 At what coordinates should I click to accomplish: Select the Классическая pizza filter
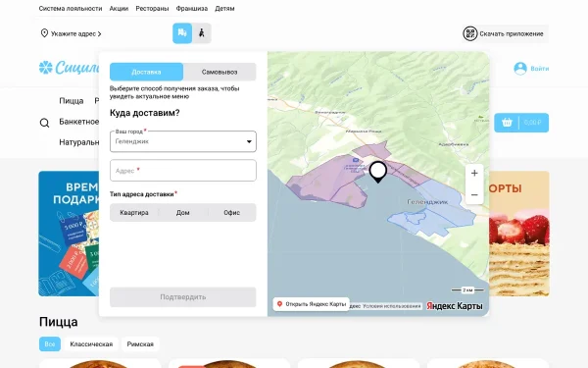point(91,344)
